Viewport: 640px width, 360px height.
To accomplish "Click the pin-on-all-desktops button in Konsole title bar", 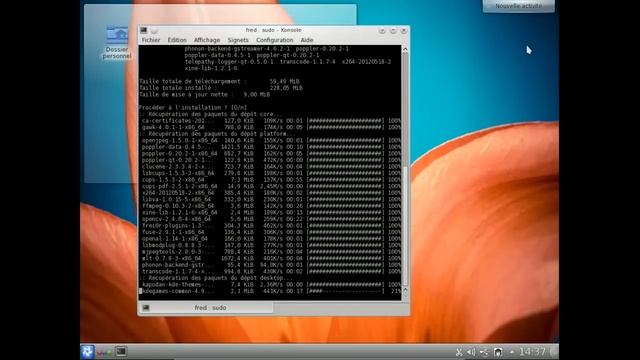I will pyautogui.click(x=154, y=30).
